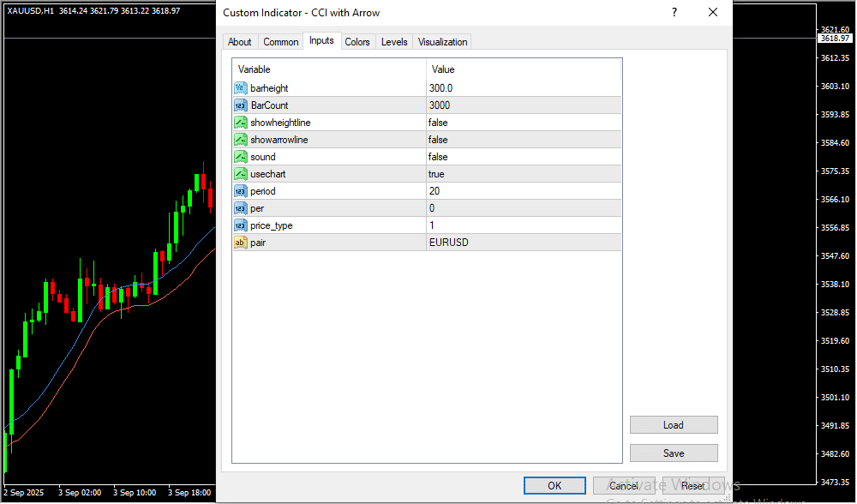Click the period integer icon
Screen dimensions: 857x504
tap(241, 191)
